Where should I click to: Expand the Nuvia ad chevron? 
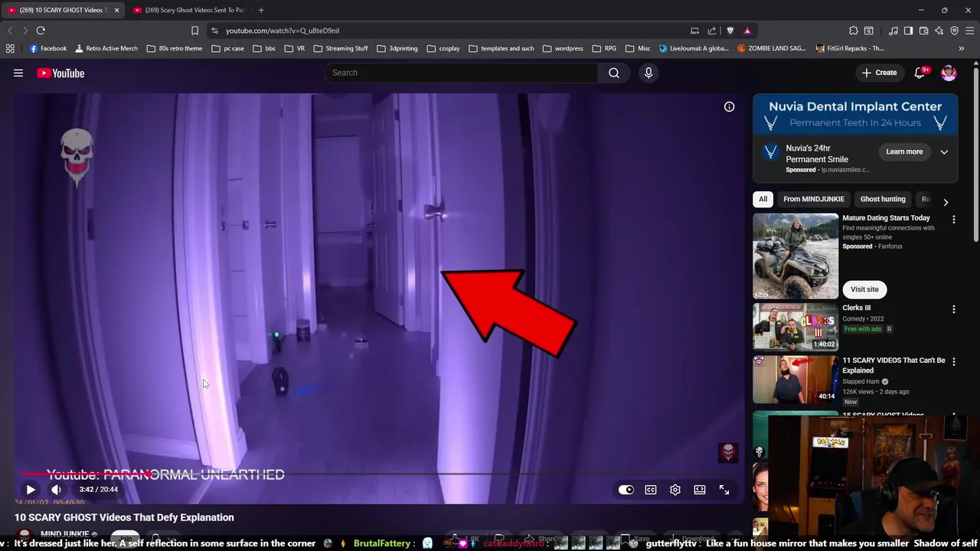(x=944, y=152)
